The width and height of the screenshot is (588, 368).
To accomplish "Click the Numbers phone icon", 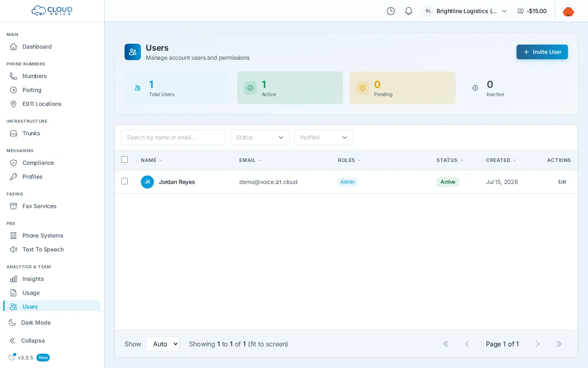I will click(13, 76).
